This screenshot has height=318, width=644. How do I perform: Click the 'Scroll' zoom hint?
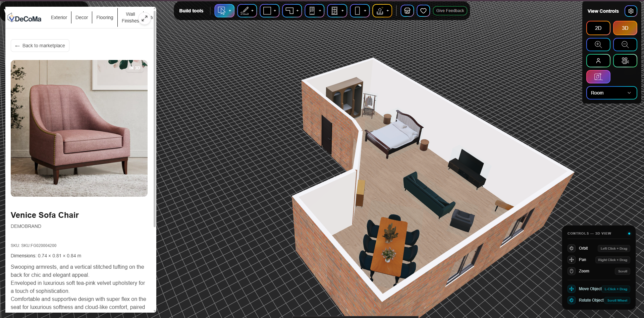622,271
